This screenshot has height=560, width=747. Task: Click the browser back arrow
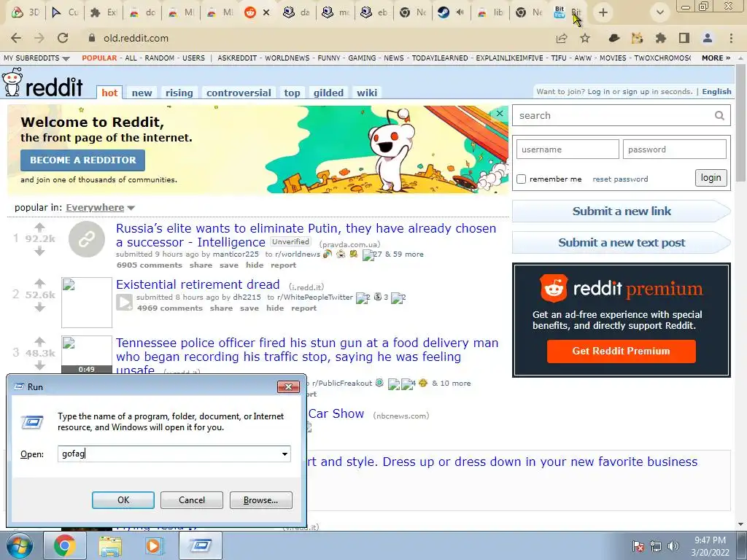click(x=16, y=38)
